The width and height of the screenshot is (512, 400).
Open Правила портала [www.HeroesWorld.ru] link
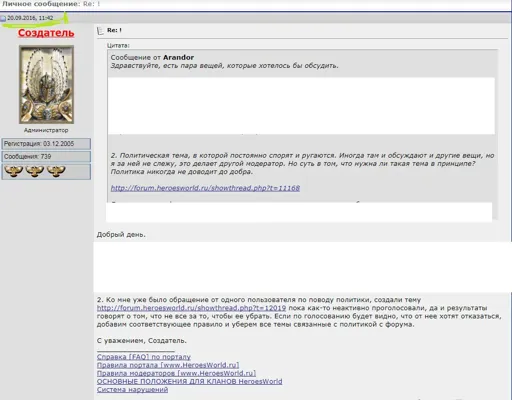(168, 365)
